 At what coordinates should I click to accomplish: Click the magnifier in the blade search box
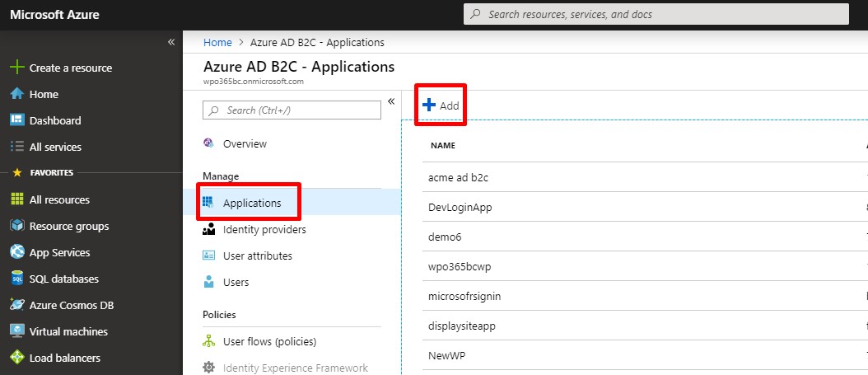point(213,110)
